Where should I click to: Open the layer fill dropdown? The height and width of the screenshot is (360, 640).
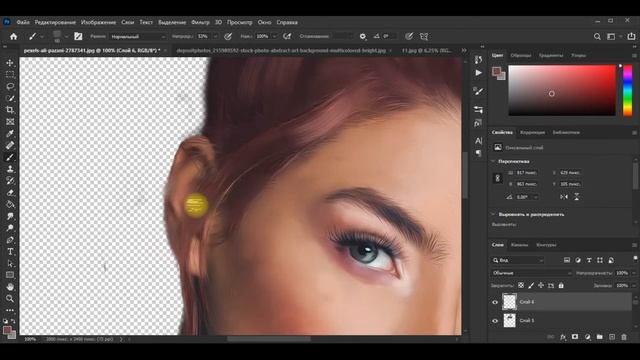click(634, 286)
